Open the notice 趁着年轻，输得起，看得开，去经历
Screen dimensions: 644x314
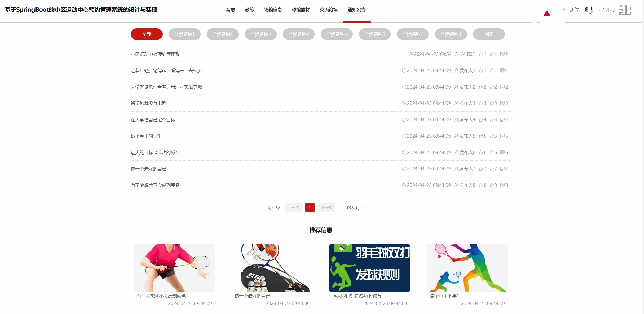pos(166,71)
